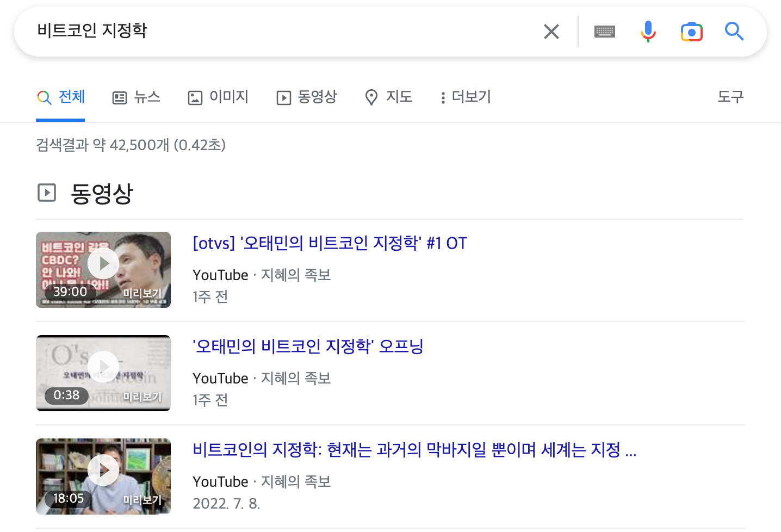Open the 더보기 menu
The height and width of the screenshot is (532, 781).
tap(465, 97)
